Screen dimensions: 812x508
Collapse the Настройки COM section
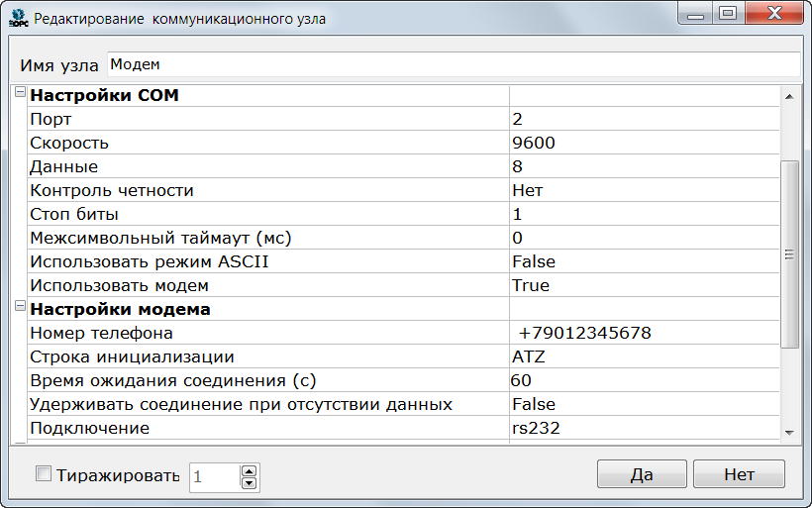pos(20,92)
